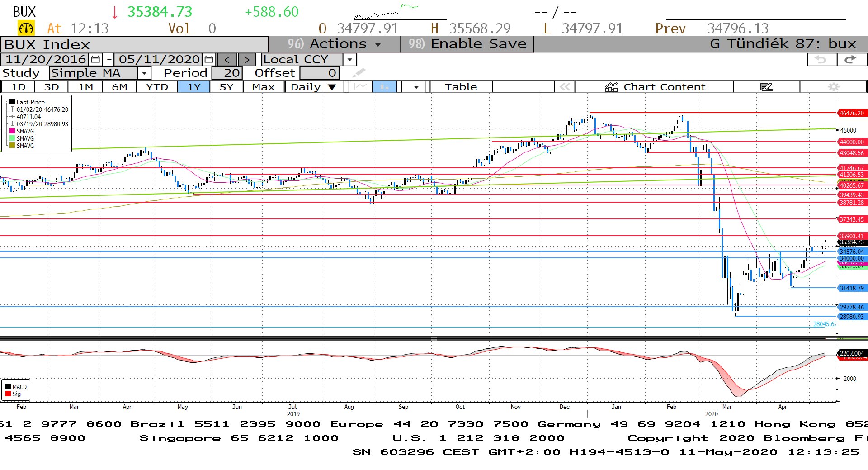Select the 1M range tab

85,87
